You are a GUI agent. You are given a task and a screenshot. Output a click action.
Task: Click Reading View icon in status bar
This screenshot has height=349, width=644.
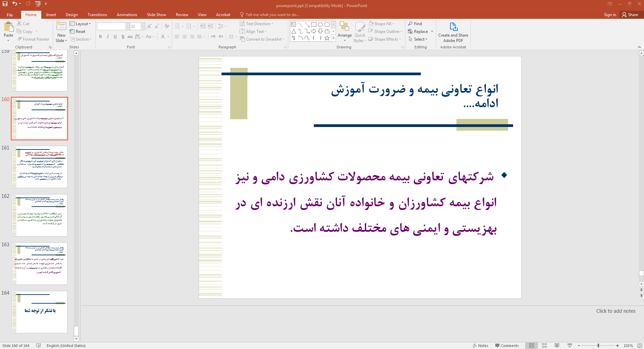[x=557, y=345]
